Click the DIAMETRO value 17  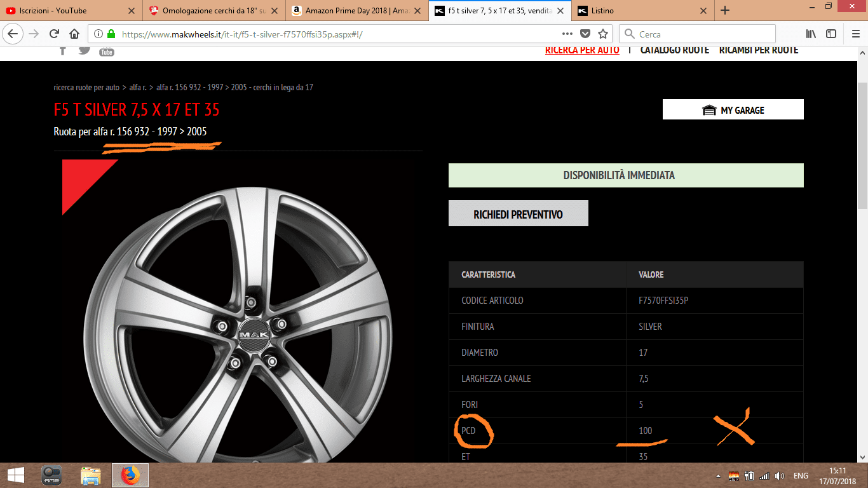point(643,353)
